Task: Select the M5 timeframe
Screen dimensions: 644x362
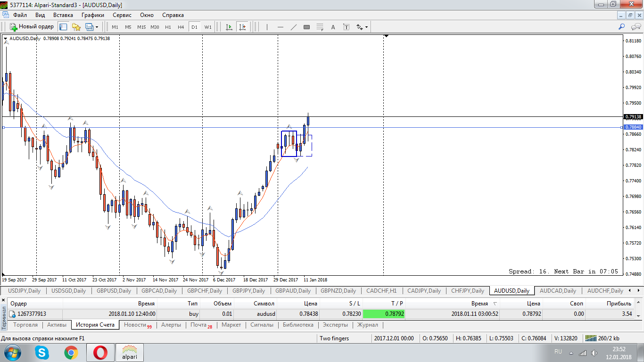Action: (x=128, y=27)
